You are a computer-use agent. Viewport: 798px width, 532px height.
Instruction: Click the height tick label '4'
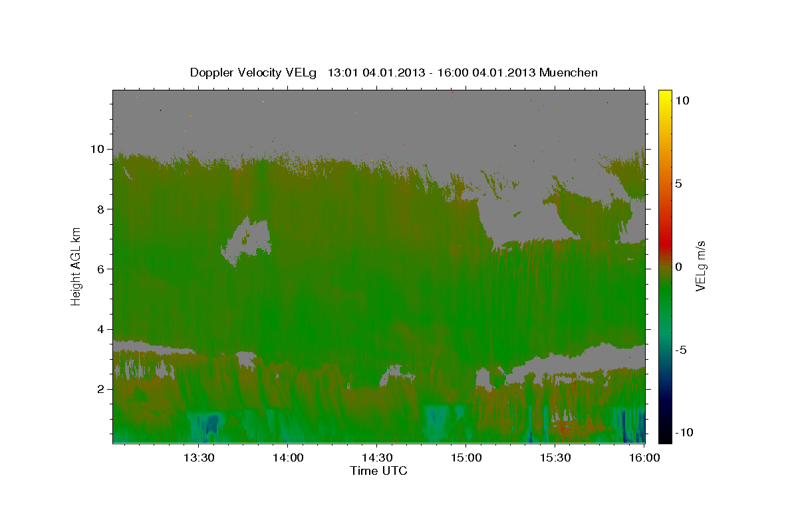(x=102, y=329)
